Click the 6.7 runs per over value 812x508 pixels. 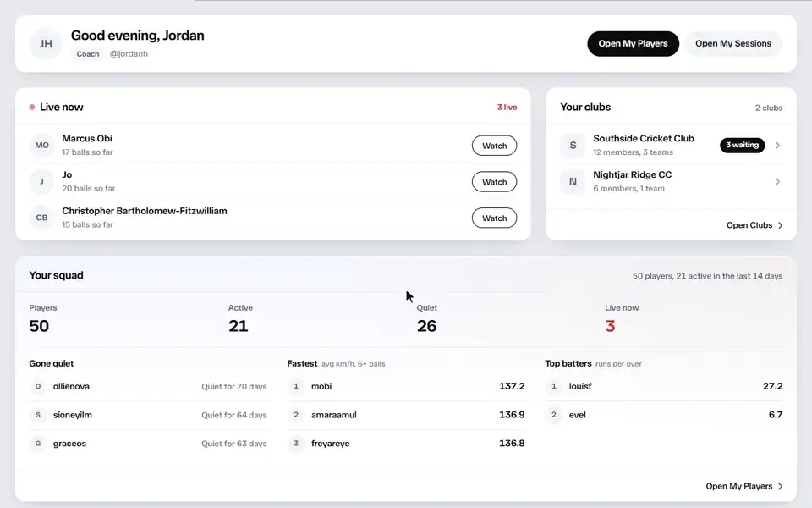click(x=776, y=415)
